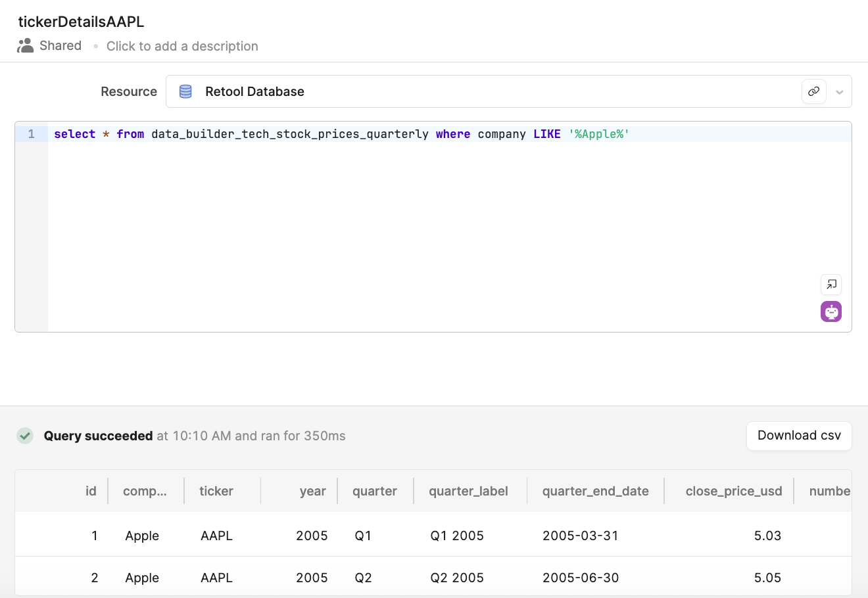Screen dimensions: 868x598
Task: Click the Shared people icon under the query title
Action: [x=25, y=45]
